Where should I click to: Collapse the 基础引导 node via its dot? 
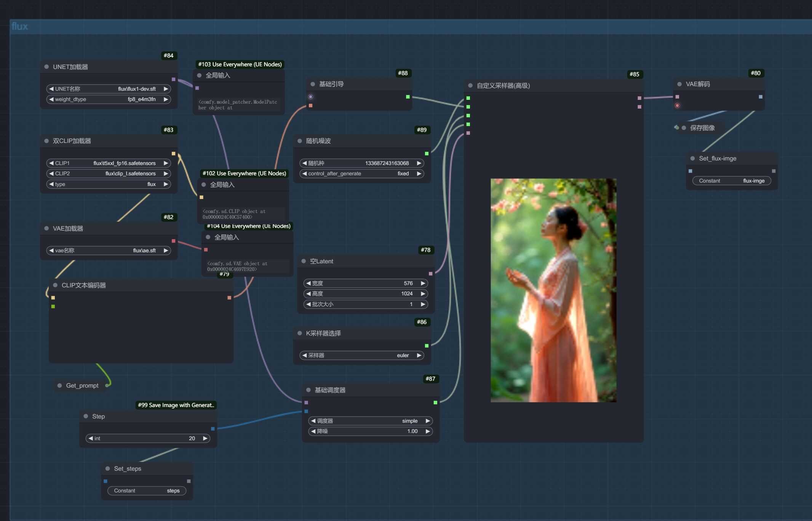(x=313, y=84)
